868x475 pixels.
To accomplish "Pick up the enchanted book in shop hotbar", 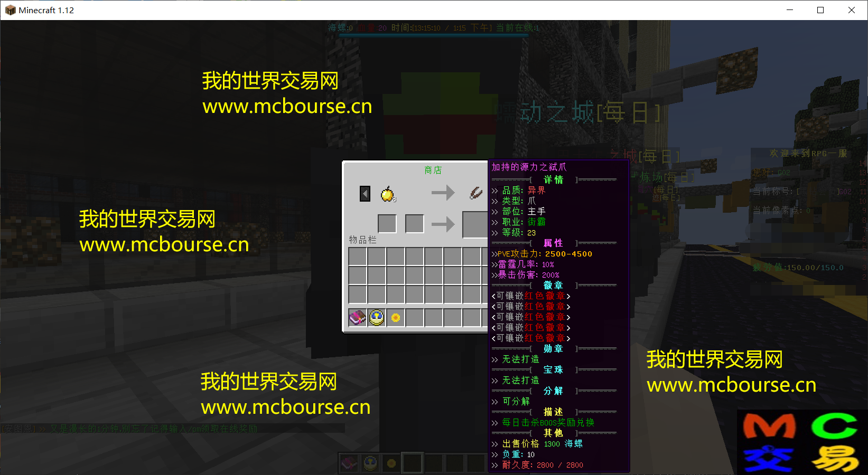I will point(358,317).
